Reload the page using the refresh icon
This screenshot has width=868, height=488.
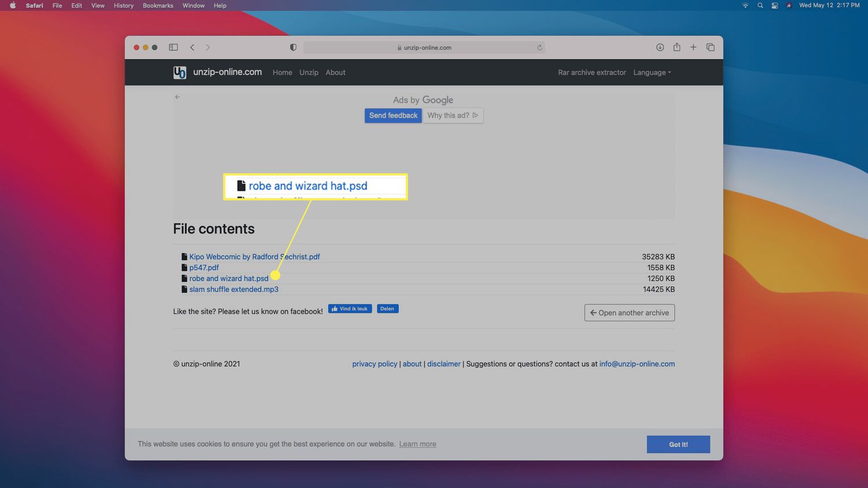tap(539, 48)
